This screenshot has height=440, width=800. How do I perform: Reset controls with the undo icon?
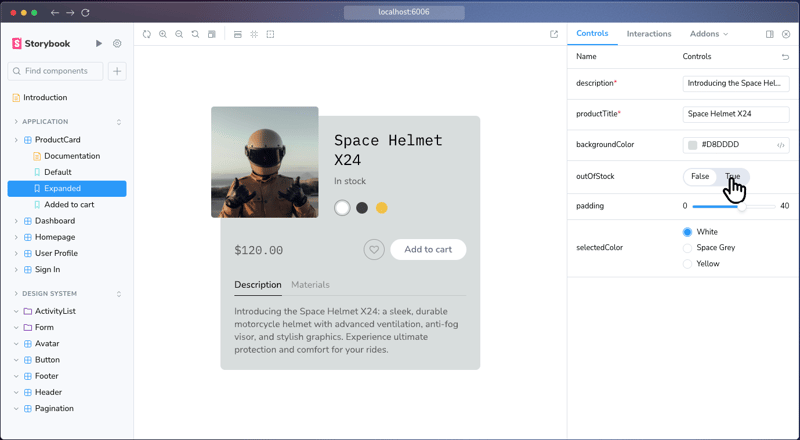785,57
